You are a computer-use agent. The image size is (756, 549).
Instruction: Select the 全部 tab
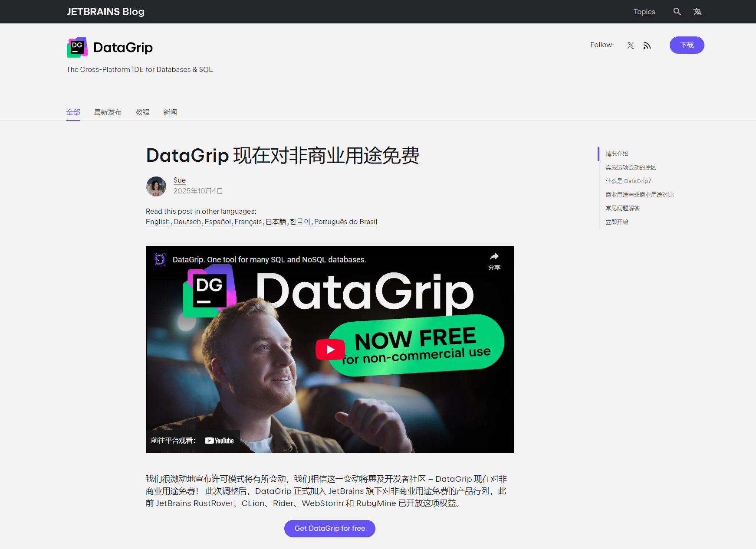pos(73,112)
